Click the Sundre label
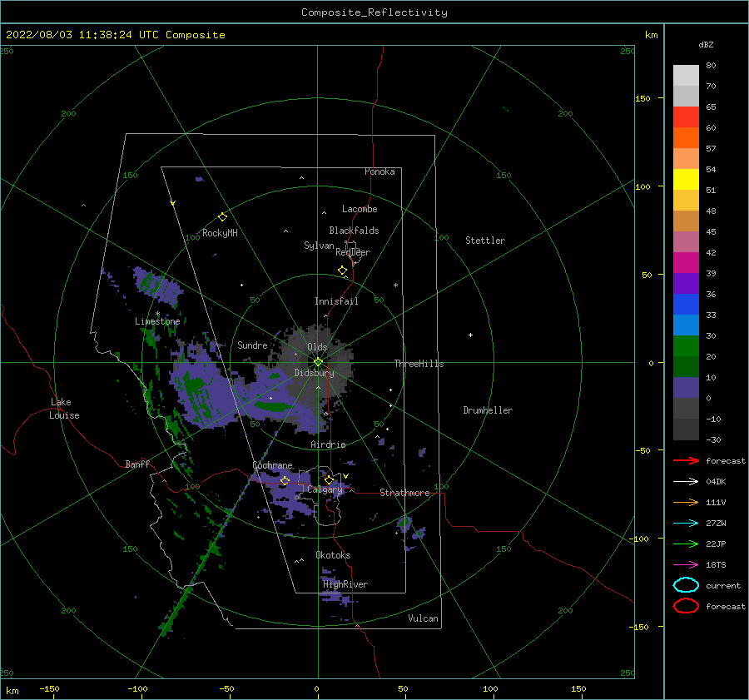The image size is (749, 700). [252, 345]
